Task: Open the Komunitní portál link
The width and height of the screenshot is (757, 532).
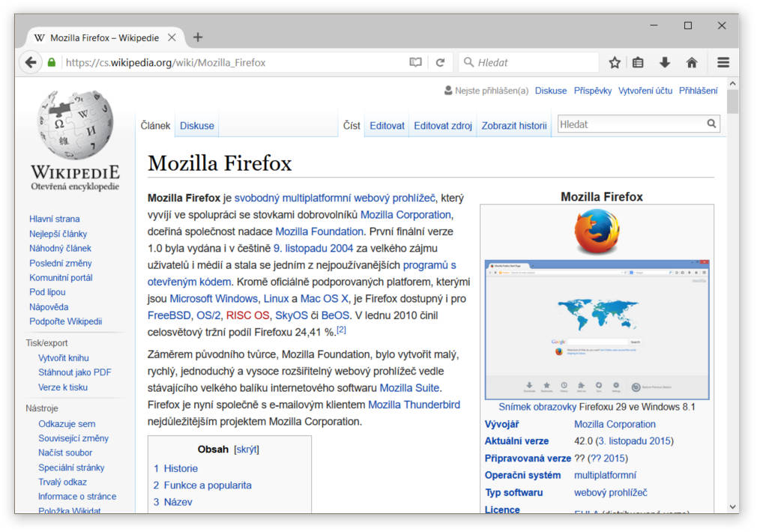Action: [x=61, y=277]
